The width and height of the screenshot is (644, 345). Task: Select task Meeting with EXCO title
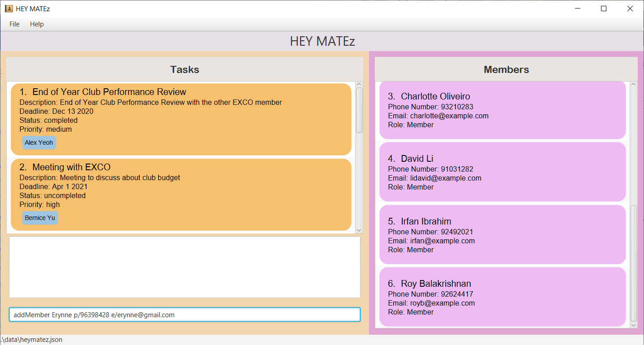coord(71,167)
